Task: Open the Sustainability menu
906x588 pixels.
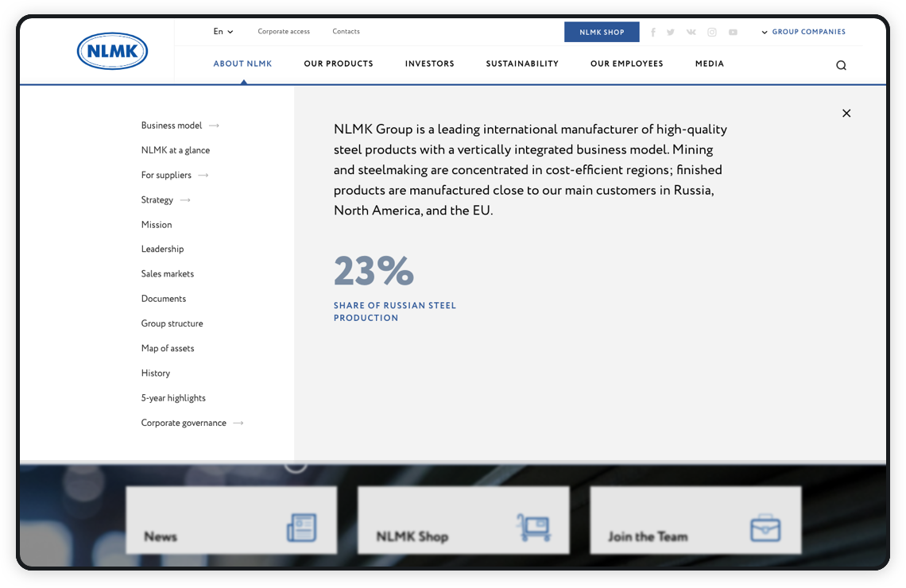Action: point(522,64)
